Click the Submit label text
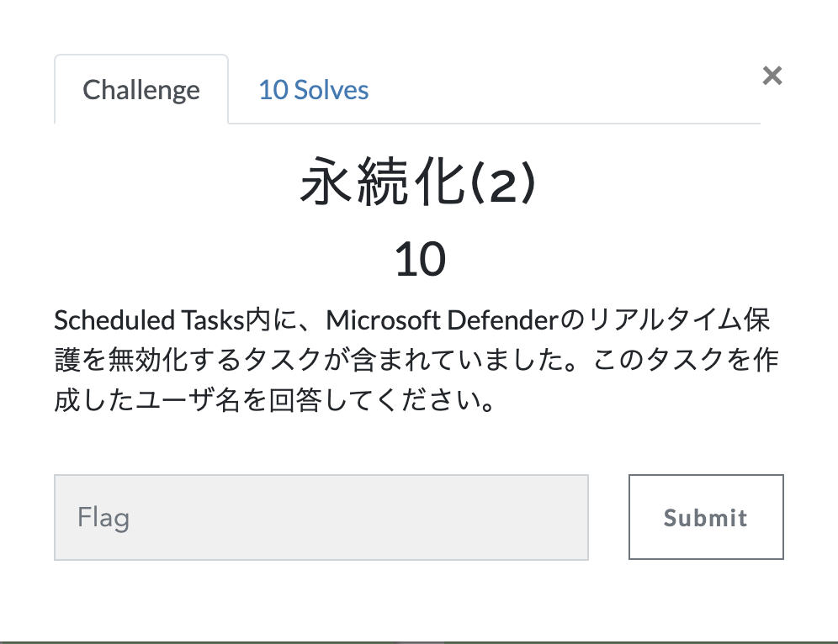 tap(706, 517)
